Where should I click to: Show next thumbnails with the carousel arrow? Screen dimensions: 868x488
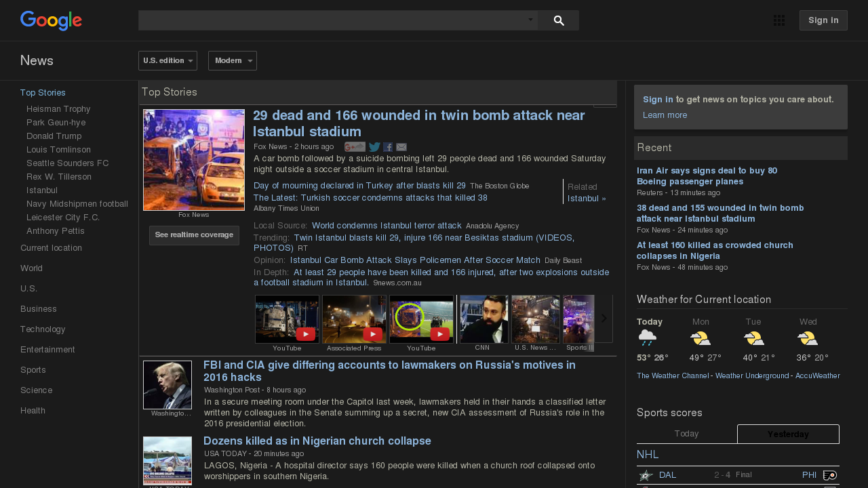pyautogui.click(x=604, y=319)
